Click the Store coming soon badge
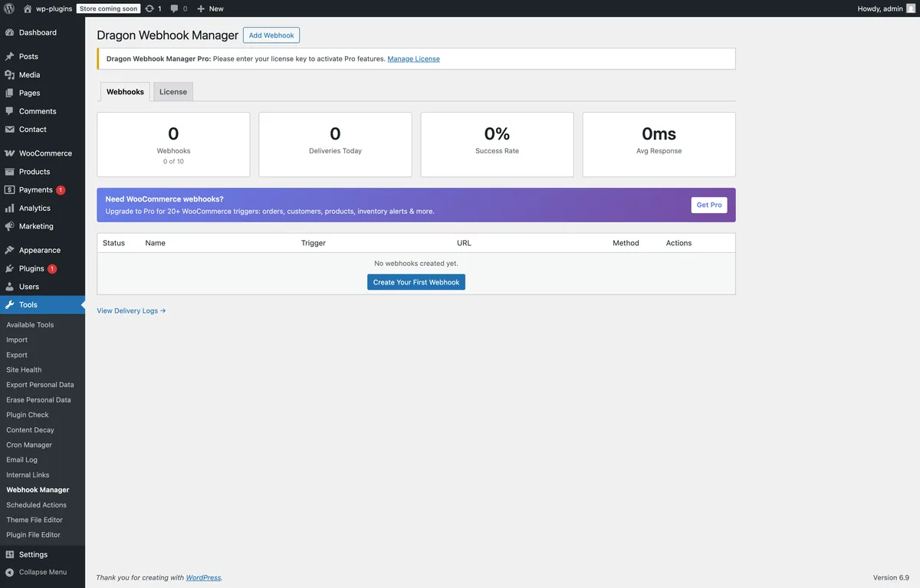920x588 pixels. (108, 8)
